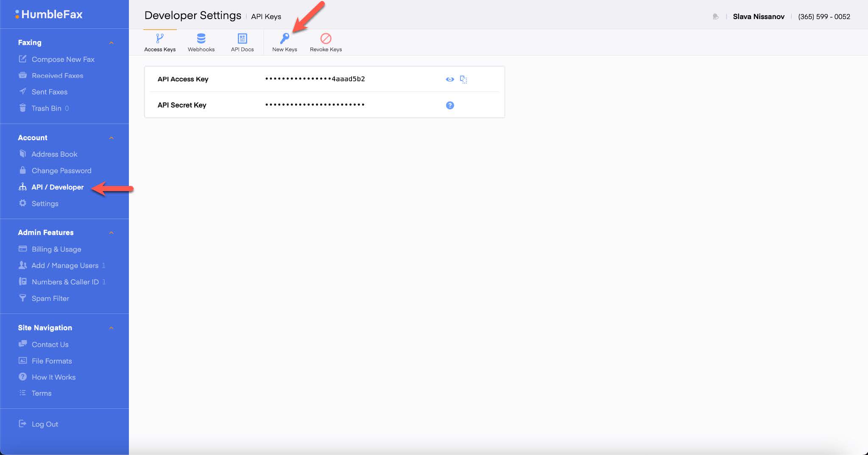The height and width of the screenshot is (455, 868).
Task: Click the Log Out link
Action: coord(45,424)
